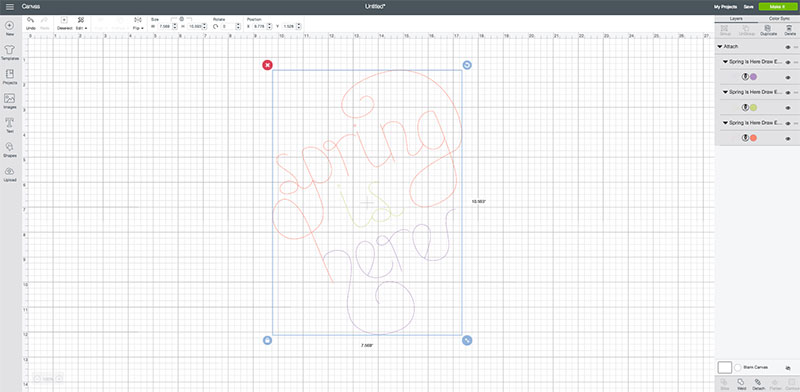The image size is (800, 392).
Task: Click the draw pen icon on purple layer
Action: (x=745, y=77)
